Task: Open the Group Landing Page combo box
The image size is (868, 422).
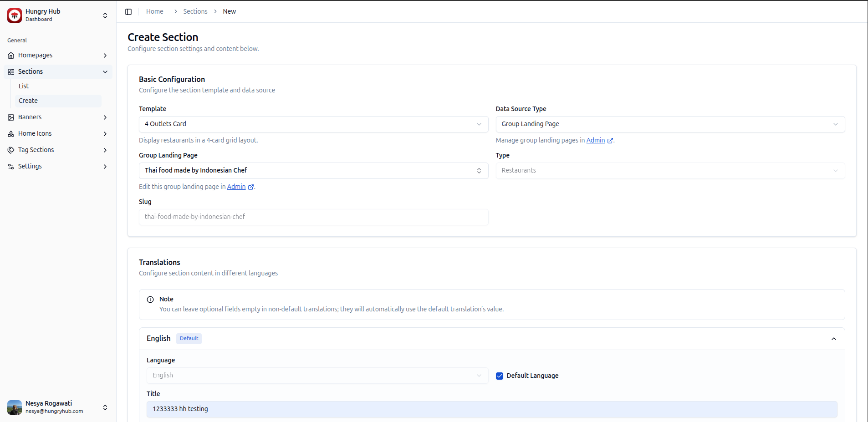Action: click(x=313, y=171)
